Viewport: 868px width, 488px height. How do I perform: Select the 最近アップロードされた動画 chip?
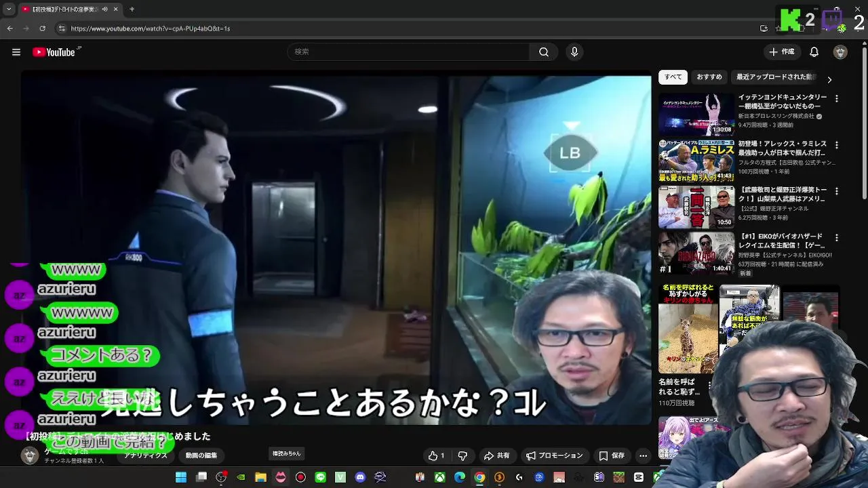click(x=776, y=77)
